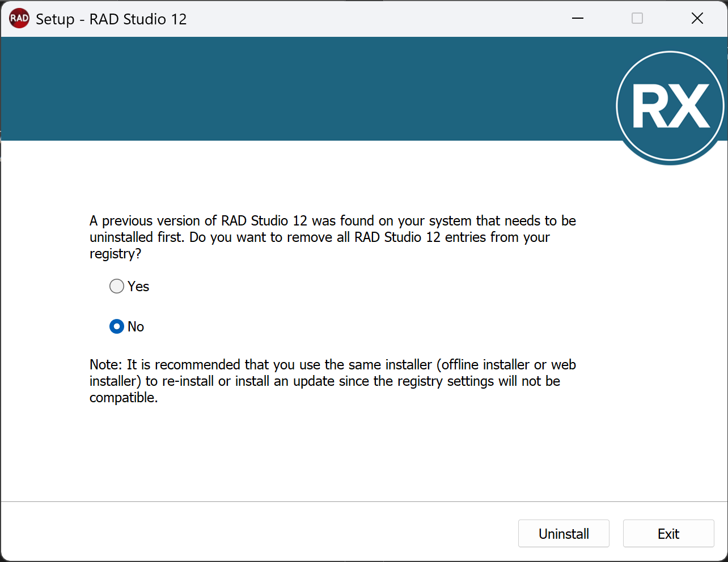Click the RX logo in the banner
This screenshot has width=728, height=562.
point(670,107)
